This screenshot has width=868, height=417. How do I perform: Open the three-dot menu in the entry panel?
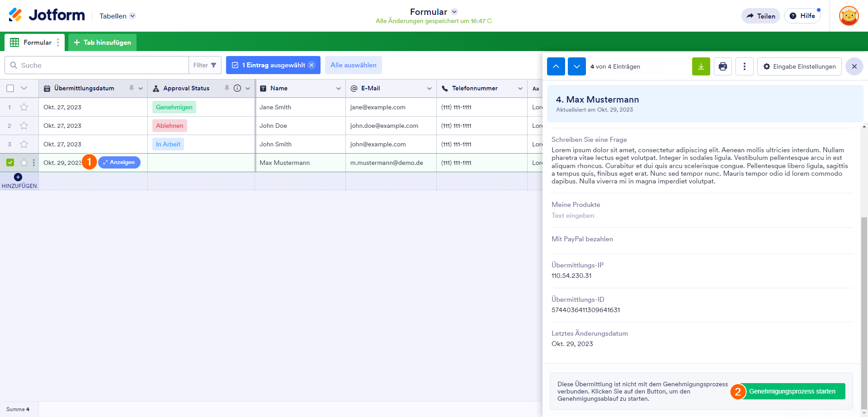tap(744, 66)
